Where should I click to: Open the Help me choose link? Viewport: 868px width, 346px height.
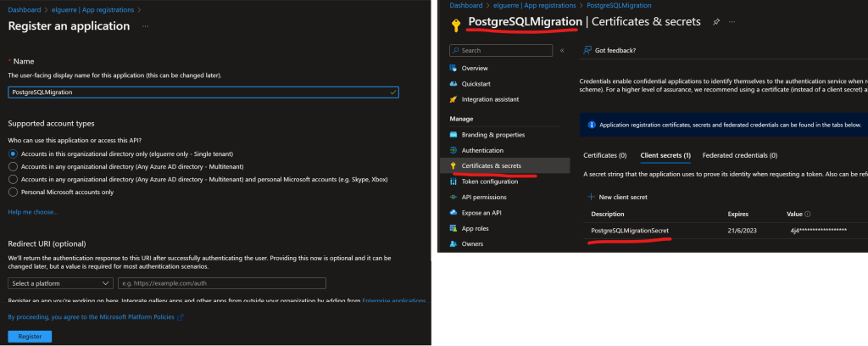point(33,211)
